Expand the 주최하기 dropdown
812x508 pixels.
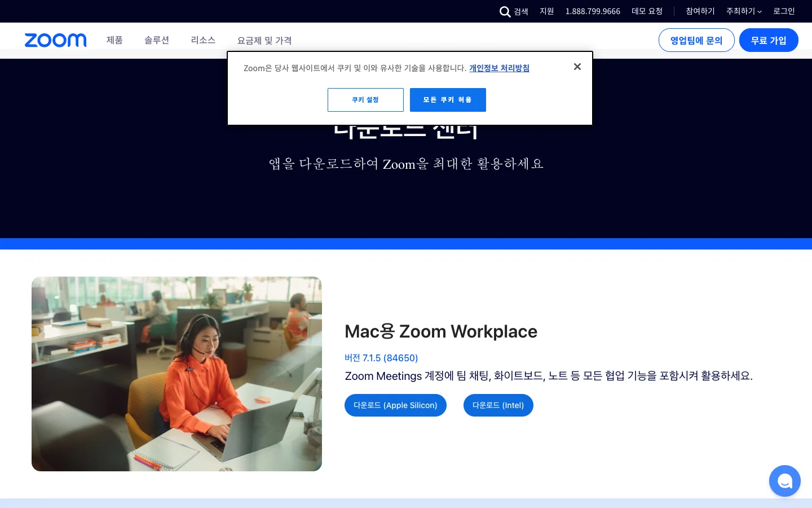(744, 11)
